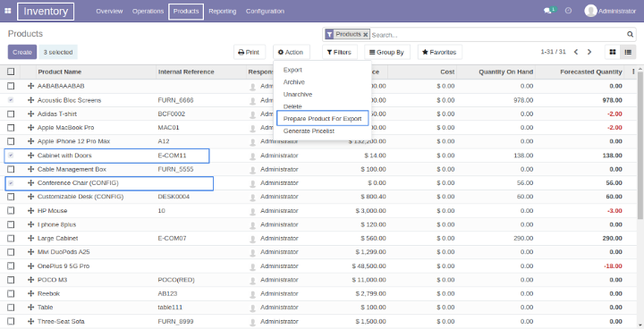
Task: Open optional columns menu icon
Action: [633, 72]
